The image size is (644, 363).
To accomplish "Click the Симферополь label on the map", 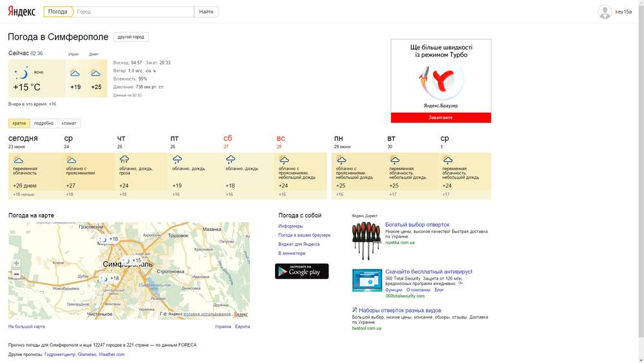I will point(128,264).
